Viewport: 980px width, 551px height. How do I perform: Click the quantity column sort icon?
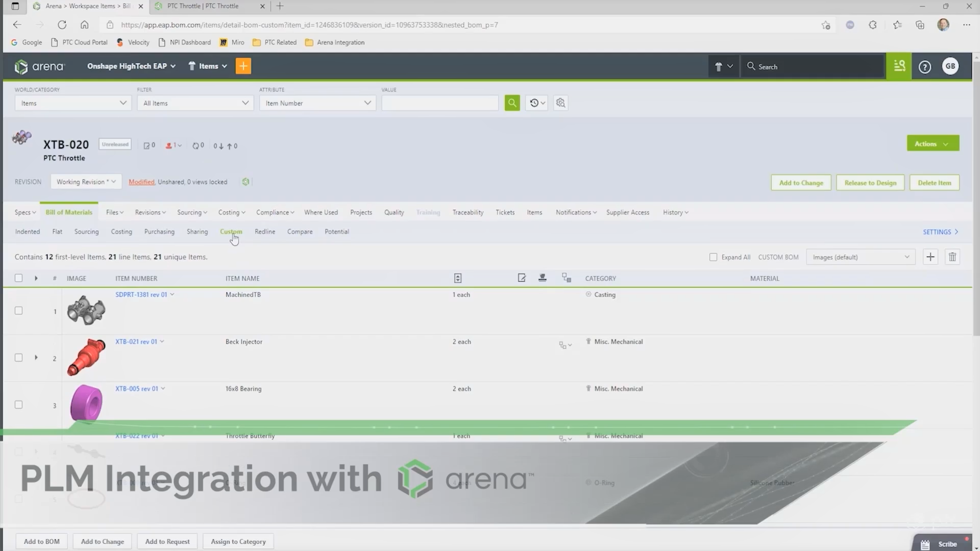(x=458, y=278)
